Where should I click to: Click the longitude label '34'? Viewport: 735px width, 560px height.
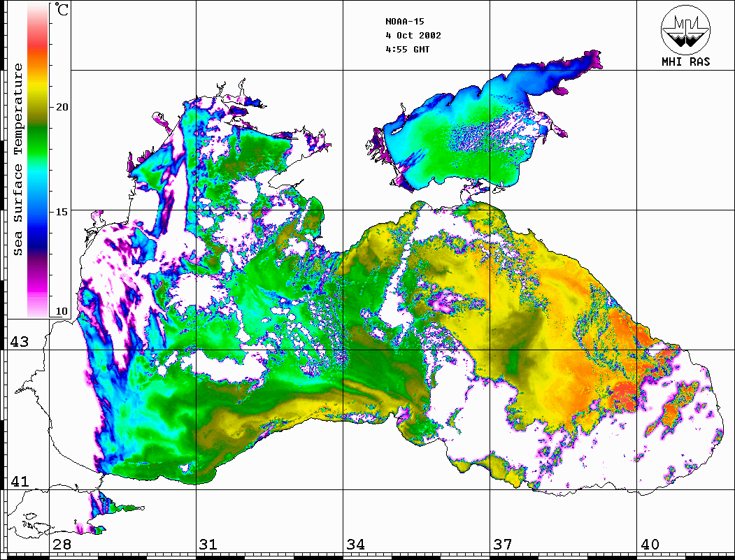click(x=355, y=544)
